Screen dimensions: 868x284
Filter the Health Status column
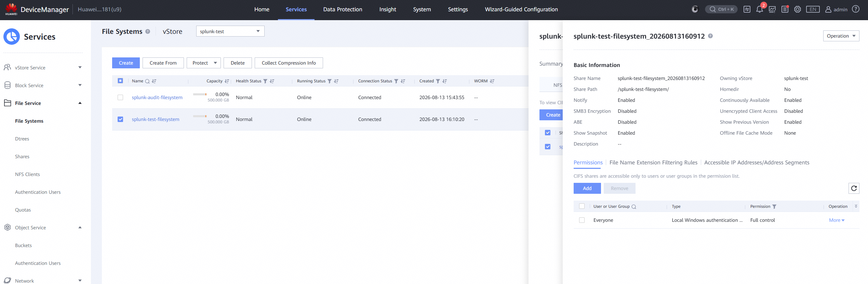[x=265, y=81]
